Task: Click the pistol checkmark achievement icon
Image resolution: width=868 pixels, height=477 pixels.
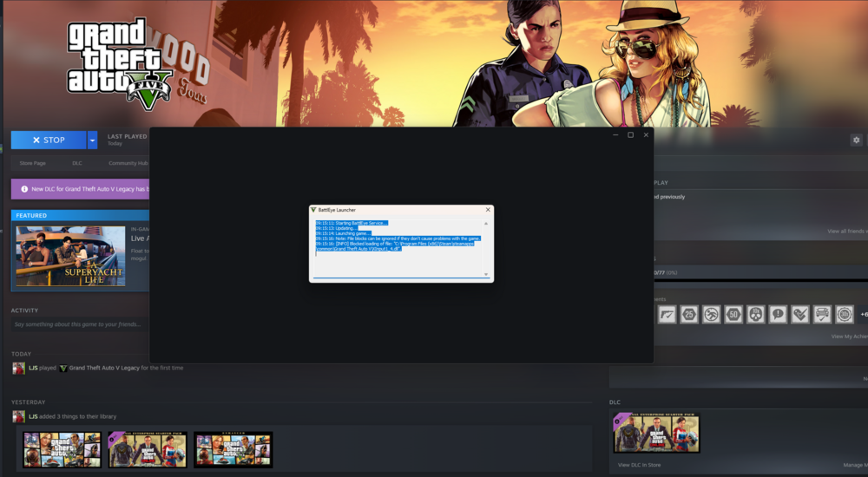Action: click(667, 314)
